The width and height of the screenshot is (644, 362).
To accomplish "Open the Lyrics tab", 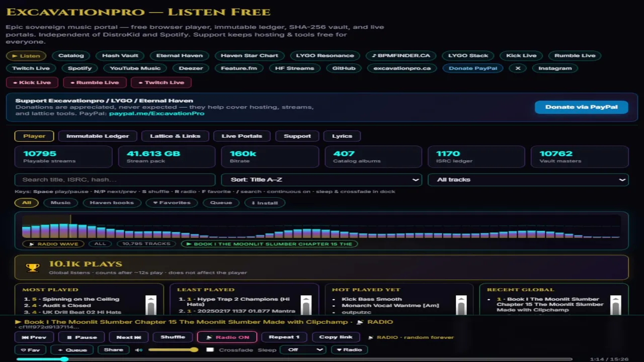I will 342,136.
